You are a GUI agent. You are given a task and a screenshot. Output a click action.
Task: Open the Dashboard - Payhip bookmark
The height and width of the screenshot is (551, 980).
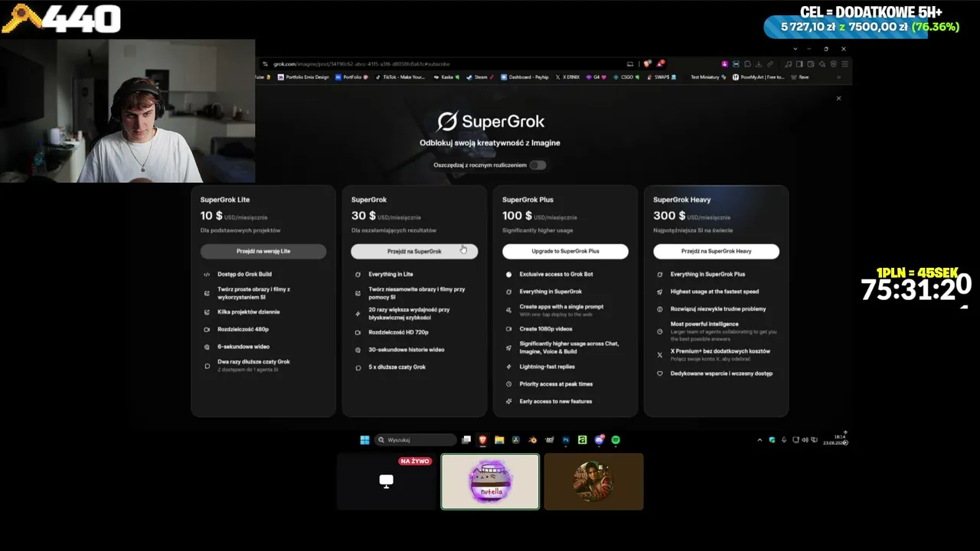524,77
